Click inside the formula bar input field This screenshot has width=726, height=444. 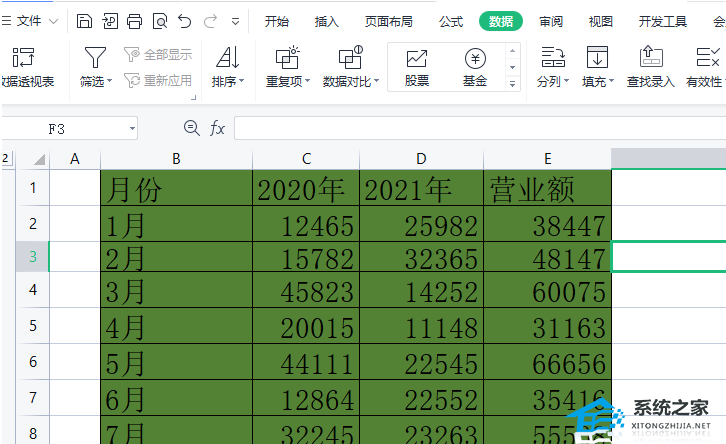(x=470, y=128)
